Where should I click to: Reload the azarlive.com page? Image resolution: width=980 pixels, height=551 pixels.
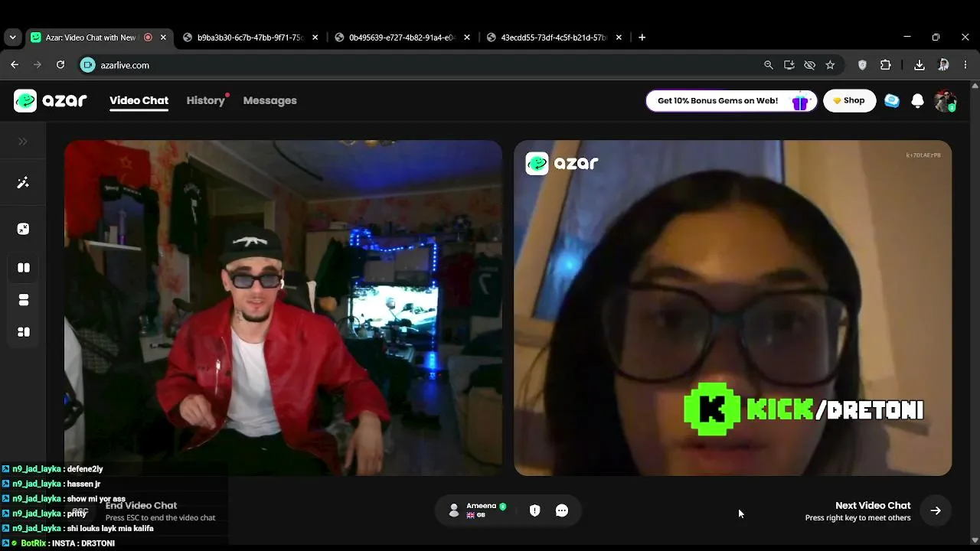60,65
